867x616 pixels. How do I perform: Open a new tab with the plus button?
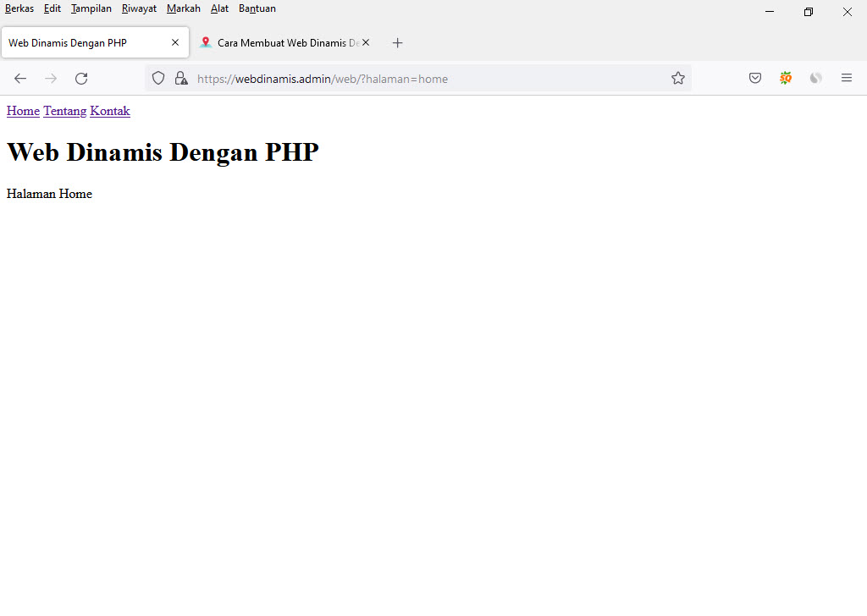pyautogui.click(x=397, y=42)
